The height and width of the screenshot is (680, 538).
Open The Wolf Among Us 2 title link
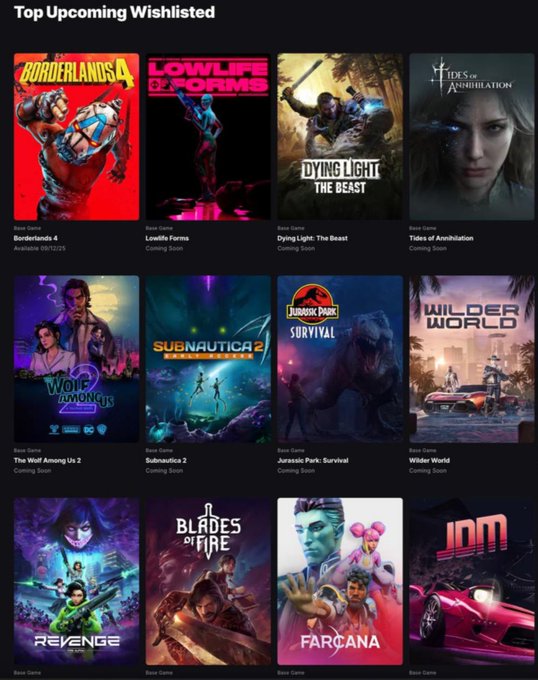[x=47, y=461]
